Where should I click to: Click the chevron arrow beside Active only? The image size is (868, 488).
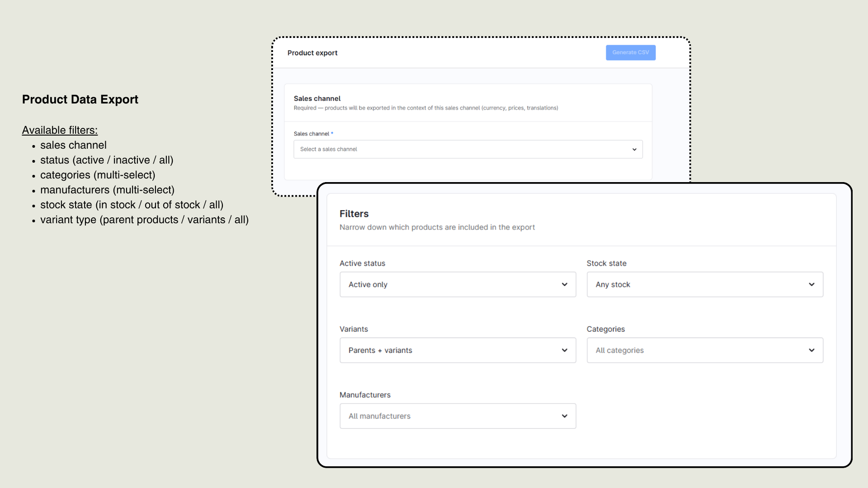click(564, 284)
